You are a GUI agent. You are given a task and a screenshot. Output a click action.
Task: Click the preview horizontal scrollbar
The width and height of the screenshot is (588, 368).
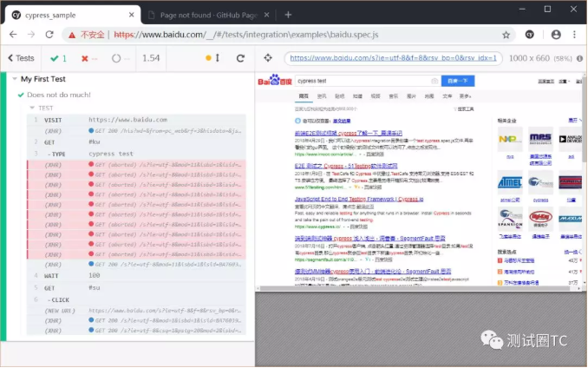click(415, 288)
